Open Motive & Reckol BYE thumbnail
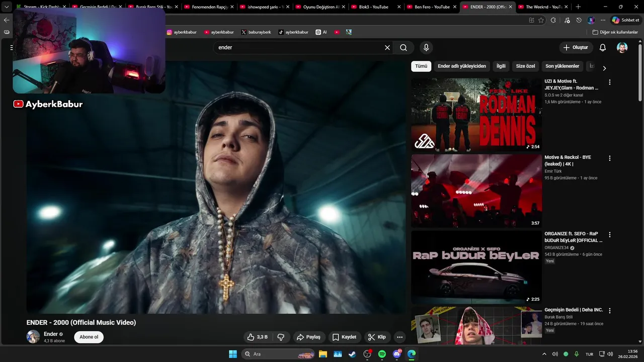The height and width of the screenshot is (362, 644). (x=476, y=191)
